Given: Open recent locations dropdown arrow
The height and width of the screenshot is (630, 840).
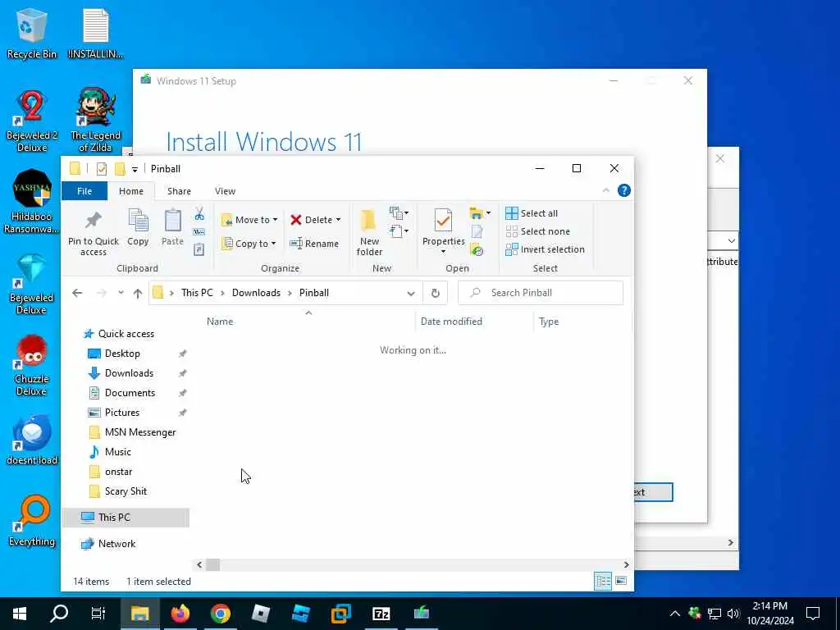Looking at the screenshot, I should click(x=121, y=293).
